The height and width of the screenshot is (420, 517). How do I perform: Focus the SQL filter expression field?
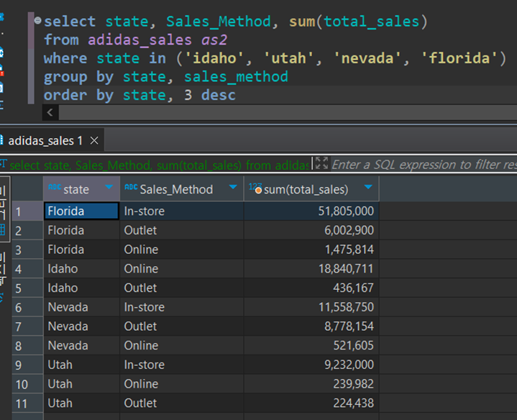click(424, 164)
